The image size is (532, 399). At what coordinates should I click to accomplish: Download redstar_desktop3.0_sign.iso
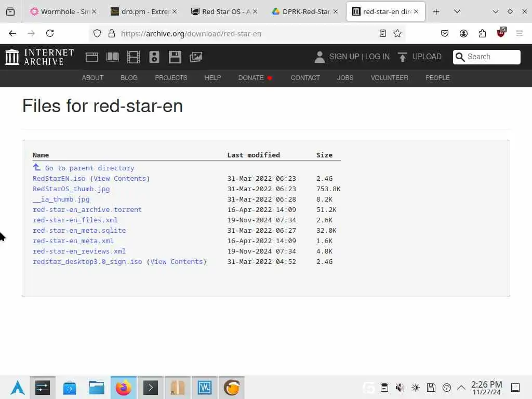point(87,262)
